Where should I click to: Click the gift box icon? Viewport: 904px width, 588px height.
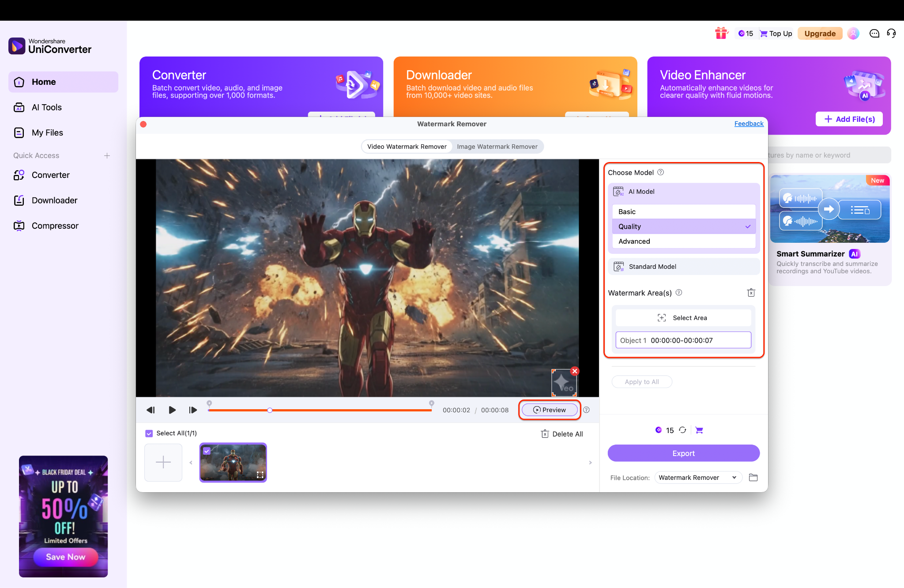click(x=721, y=33)
